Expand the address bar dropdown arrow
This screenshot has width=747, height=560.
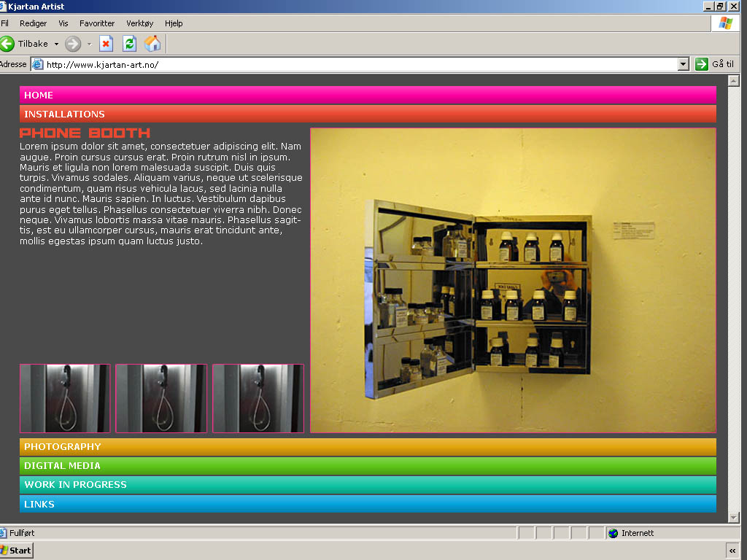(x=683, y=64)
